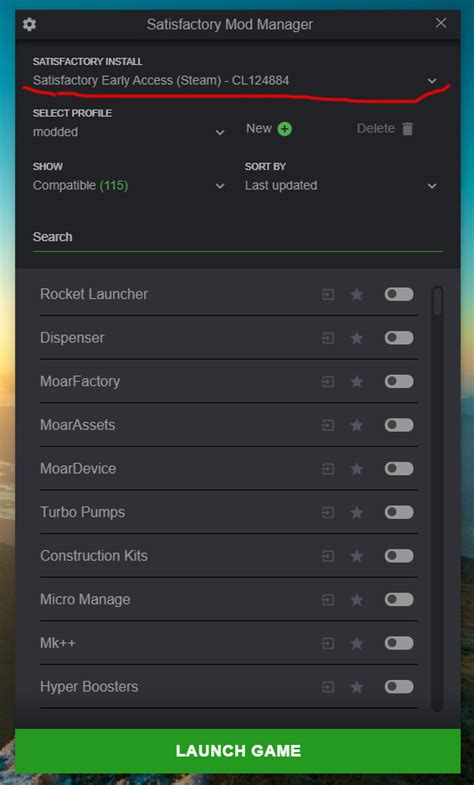Image resolution: width=474 pixels, height=785 pixels.
Task: Focus the Search mods field
Action: (x=238, y=237)
